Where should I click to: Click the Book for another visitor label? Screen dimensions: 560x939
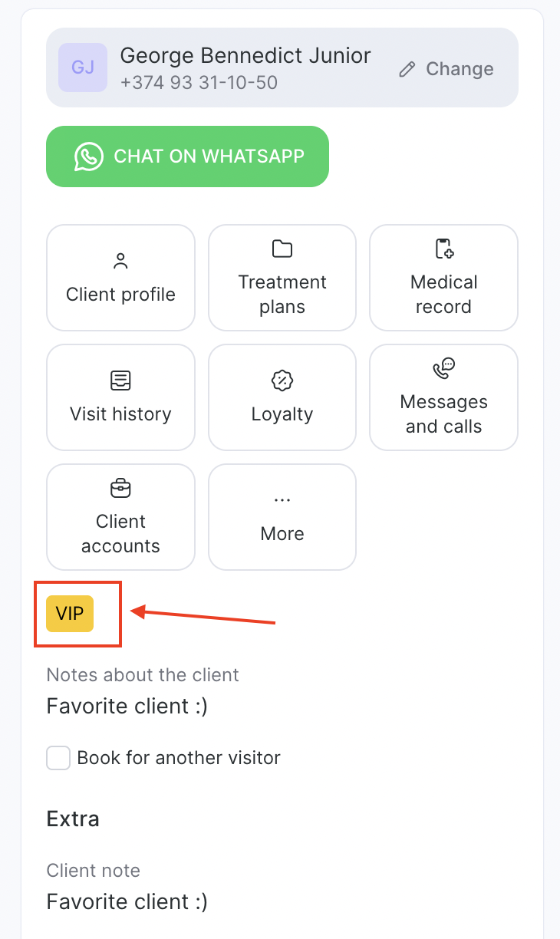(x=179, y=758)
